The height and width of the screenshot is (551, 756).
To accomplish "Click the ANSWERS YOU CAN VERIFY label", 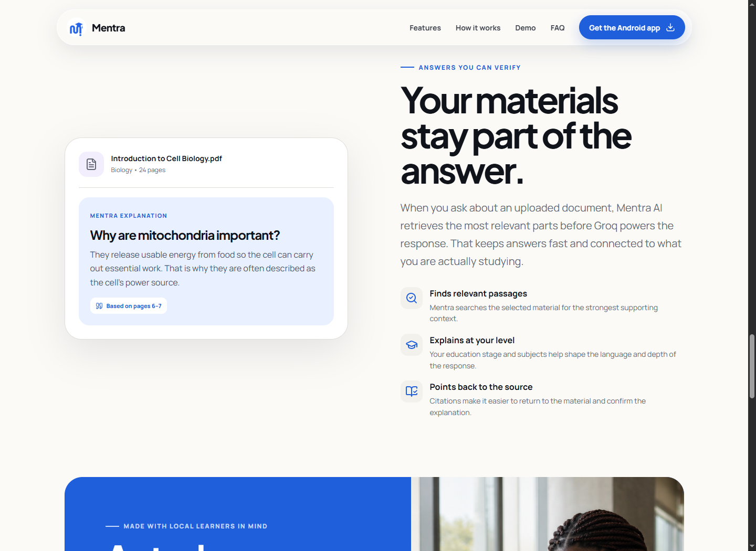I will click(x=470, y=68).
